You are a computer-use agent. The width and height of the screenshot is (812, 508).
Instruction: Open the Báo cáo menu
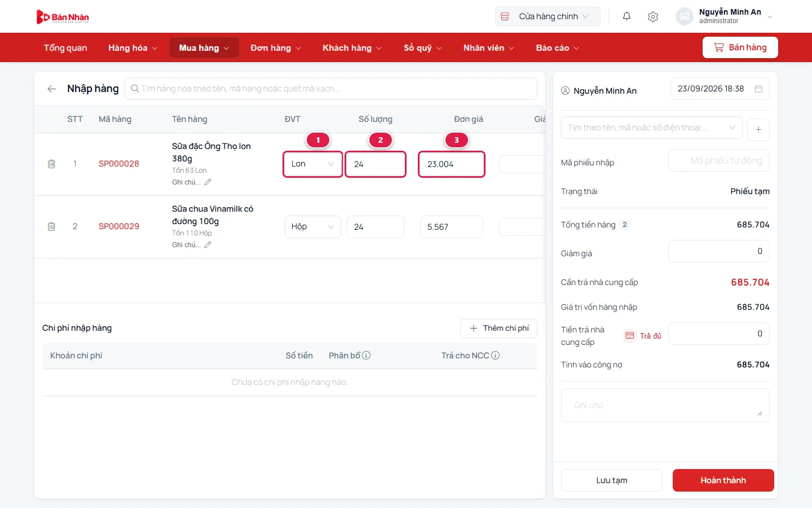(557, 48)
